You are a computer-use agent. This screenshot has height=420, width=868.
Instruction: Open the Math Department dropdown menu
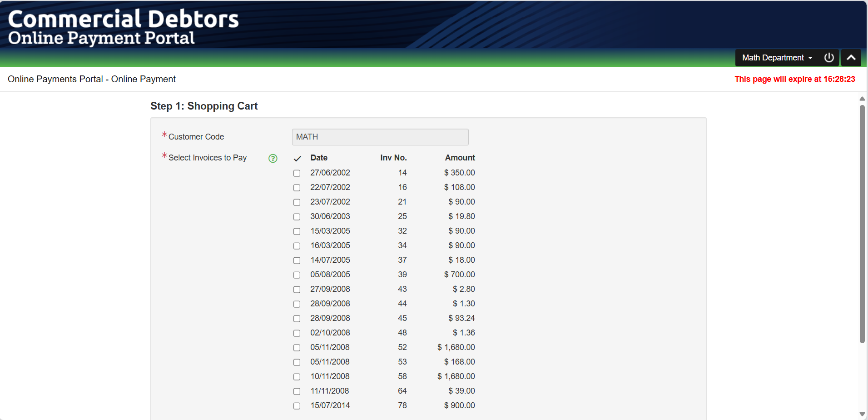(x=777, y=58)
